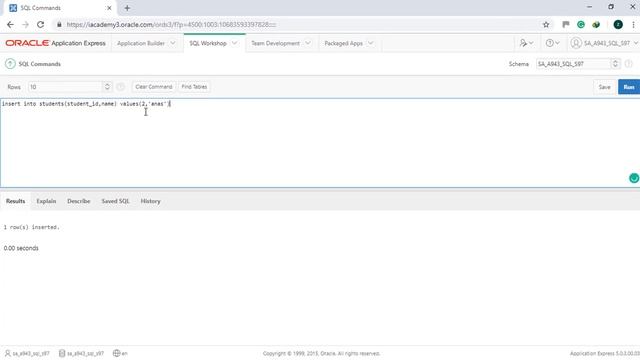Click the disabled icon beside Rows selector

point(120,87)
